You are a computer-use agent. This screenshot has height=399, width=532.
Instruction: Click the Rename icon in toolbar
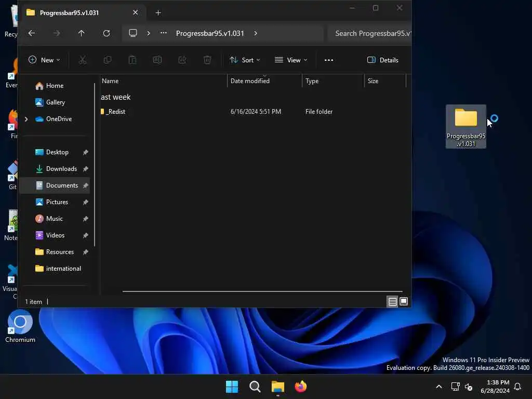(157, 60)
